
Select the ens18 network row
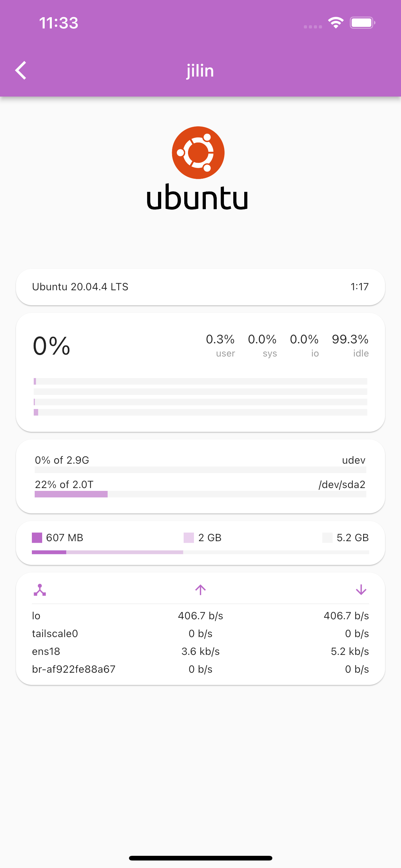(x=200, y=651)
